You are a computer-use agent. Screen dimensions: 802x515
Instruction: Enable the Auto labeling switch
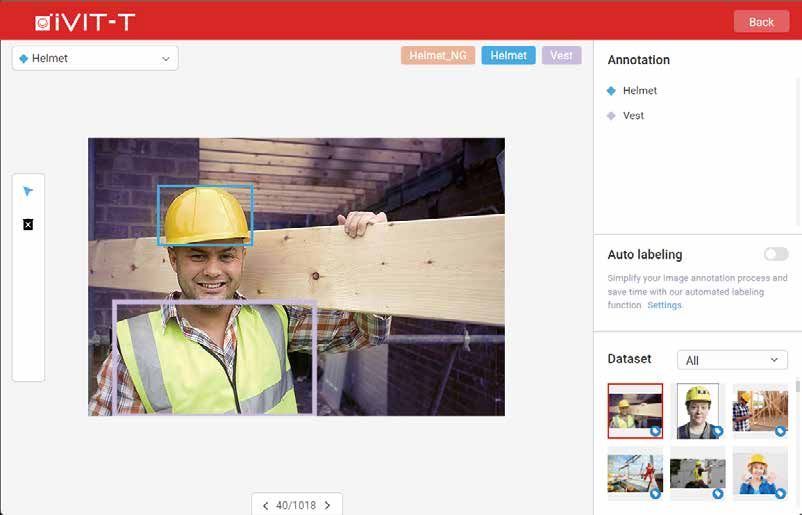[776, 254]
